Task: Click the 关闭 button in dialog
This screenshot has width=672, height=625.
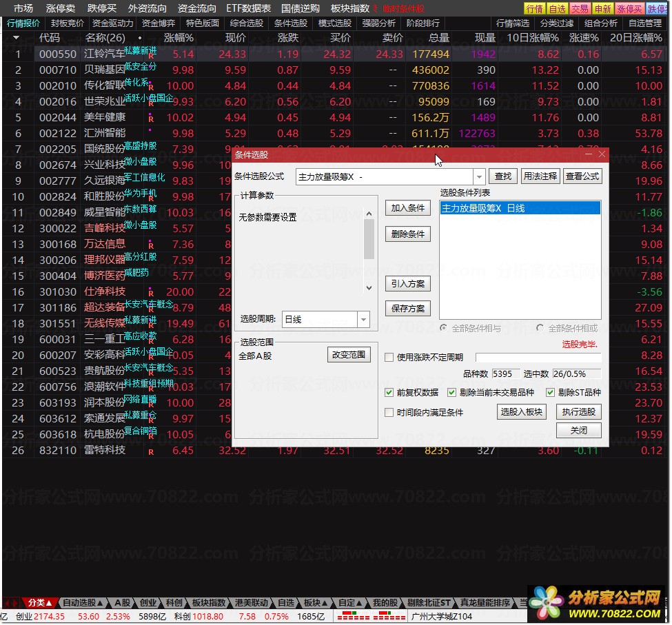Action: pyautogui.click(x=578, y=430)
